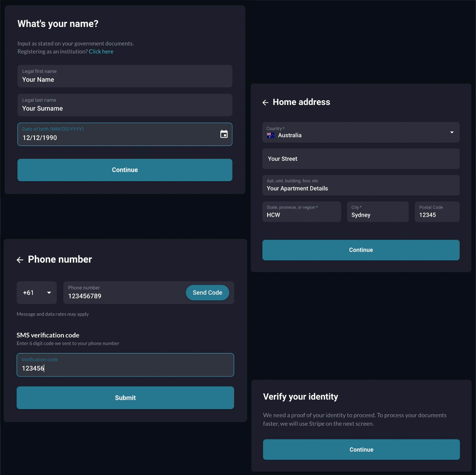Go back from Phone number screen

pyautogui.click(x=20, y=260)
